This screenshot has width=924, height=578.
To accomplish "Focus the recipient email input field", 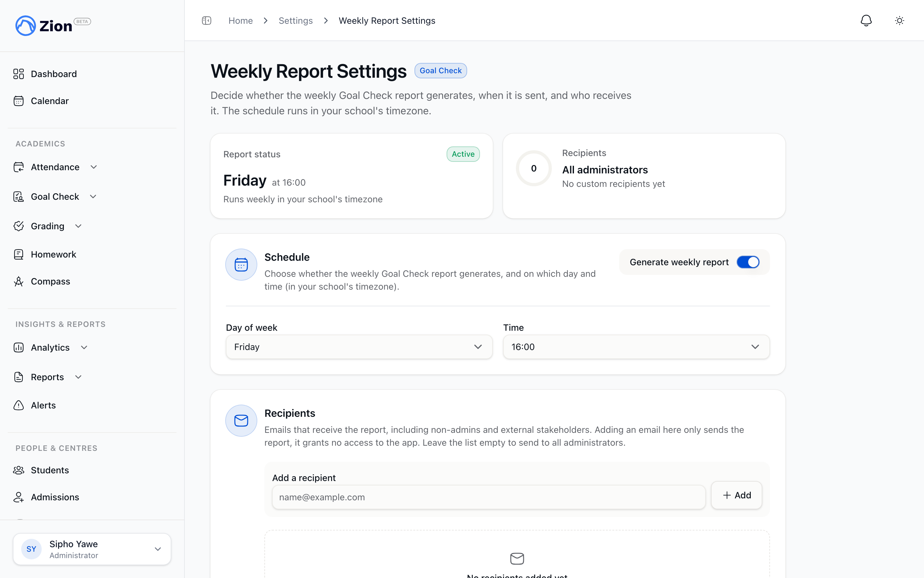I will tap(488, 497).
